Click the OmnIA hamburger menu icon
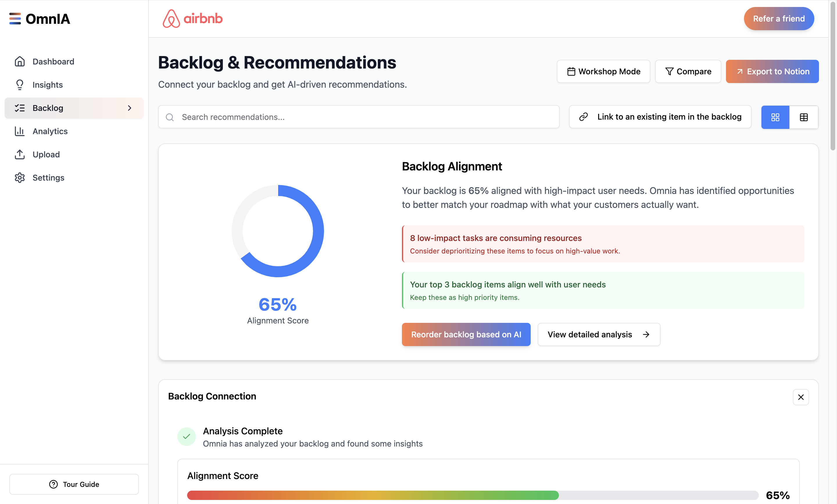This screenshot has width=837, height=504. pos(15,19)
